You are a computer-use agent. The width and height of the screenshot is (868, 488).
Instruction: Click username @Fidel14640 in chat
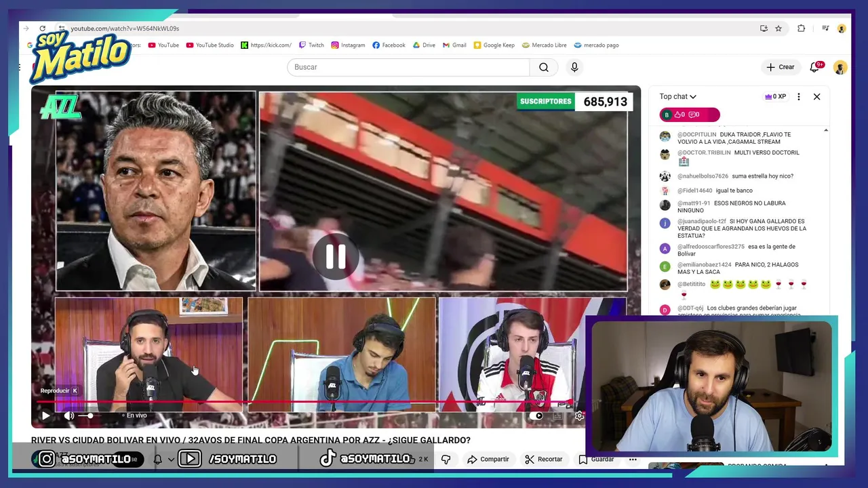pyautogui.click(x=694, y=191)
